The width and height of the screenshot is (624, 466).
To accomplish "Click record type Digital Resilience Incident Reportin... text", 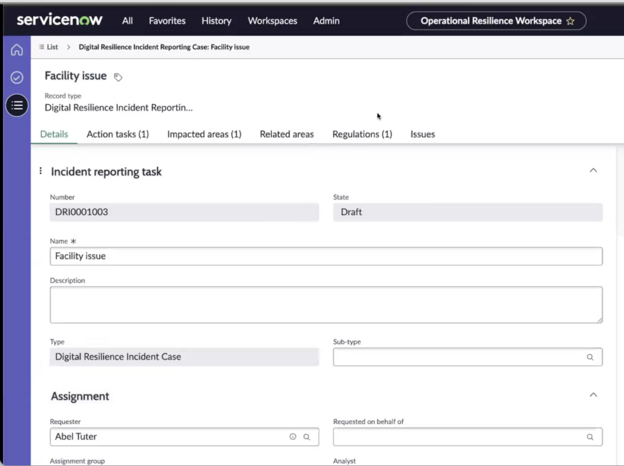I will [119, 108].
